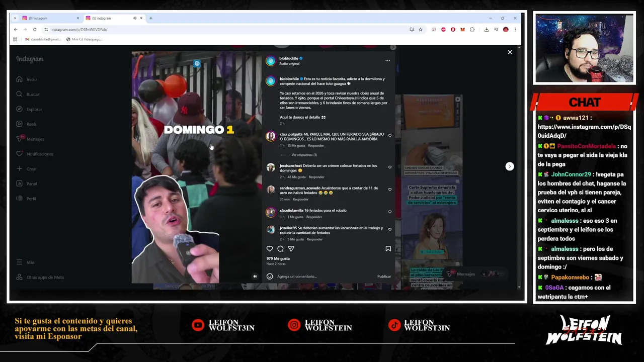
Task: Go back in the browser
Action: [16, 30]
